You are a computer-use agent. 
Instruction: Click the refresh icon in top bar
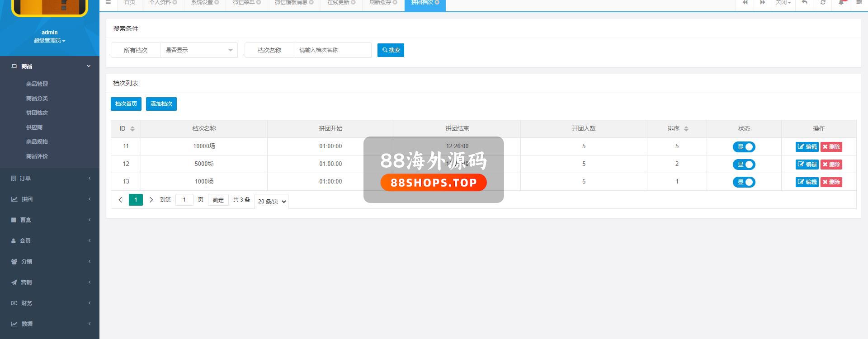click(x=823, y=3)
